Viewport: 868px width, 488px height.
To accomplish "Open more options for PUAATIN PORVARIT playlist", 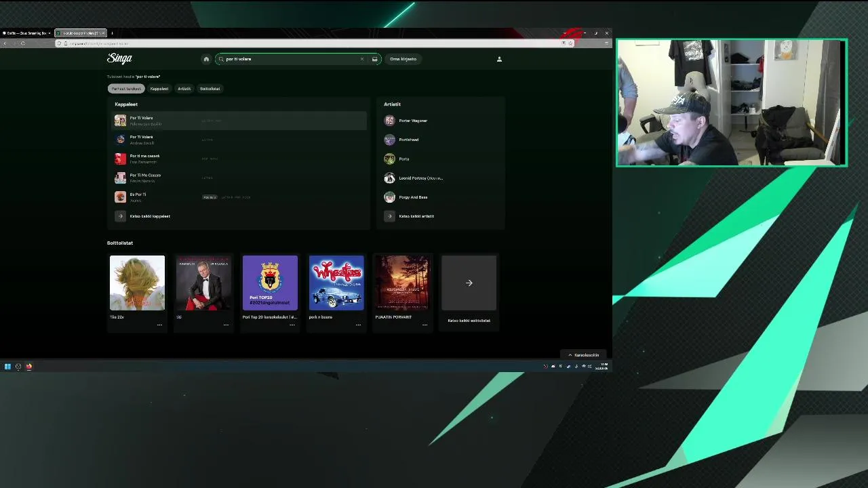I will [x=425, y=325].
